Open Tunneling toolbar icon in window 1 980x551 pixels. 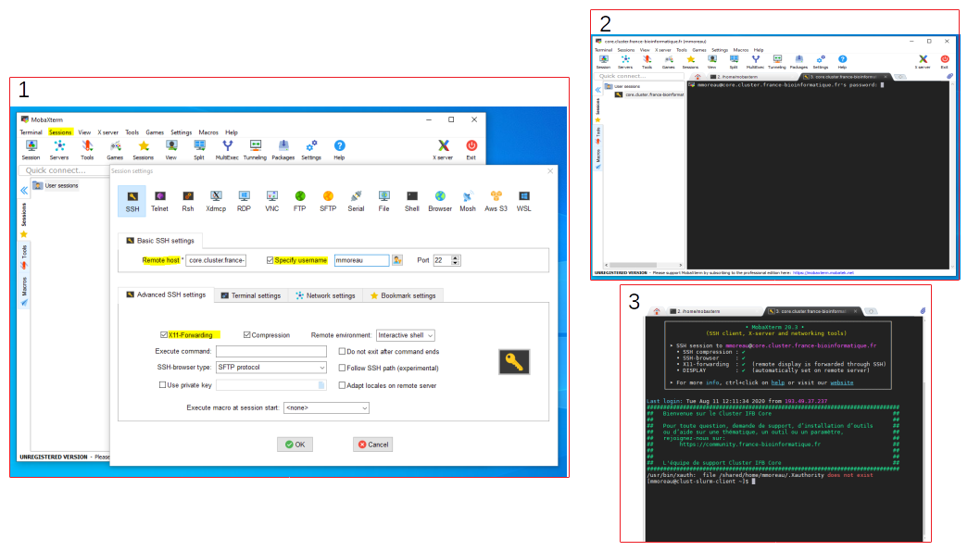coord(255,150)
